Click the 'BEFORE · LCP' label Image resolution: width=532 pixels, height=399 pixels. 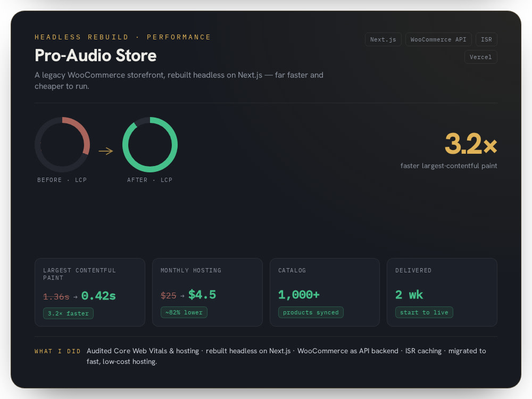(x=62, y=180)
